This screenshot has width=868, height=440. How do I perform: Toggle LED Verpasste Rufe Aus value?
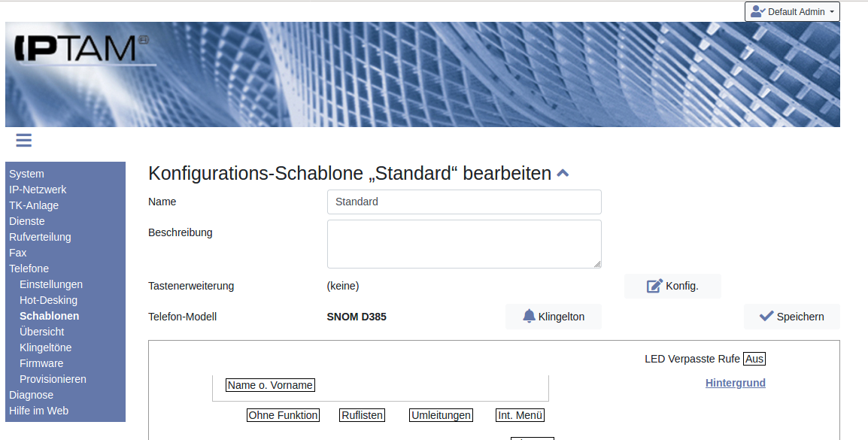pyautogui.click(x=754, y=359)
